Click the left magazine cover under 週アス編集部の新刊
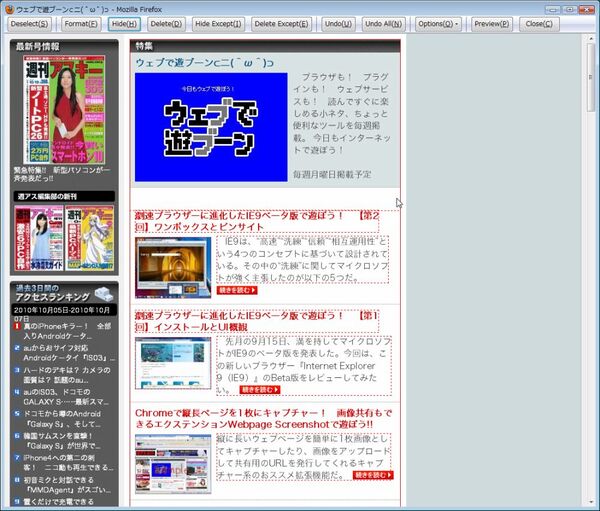 tap(39, 238)
